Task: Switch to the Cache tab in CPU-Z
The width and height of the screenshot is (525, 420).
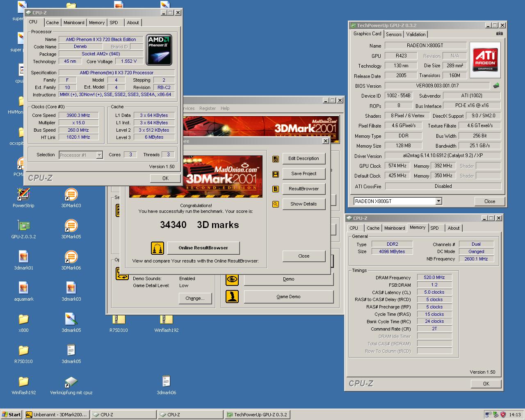Action: click(52, 23)
